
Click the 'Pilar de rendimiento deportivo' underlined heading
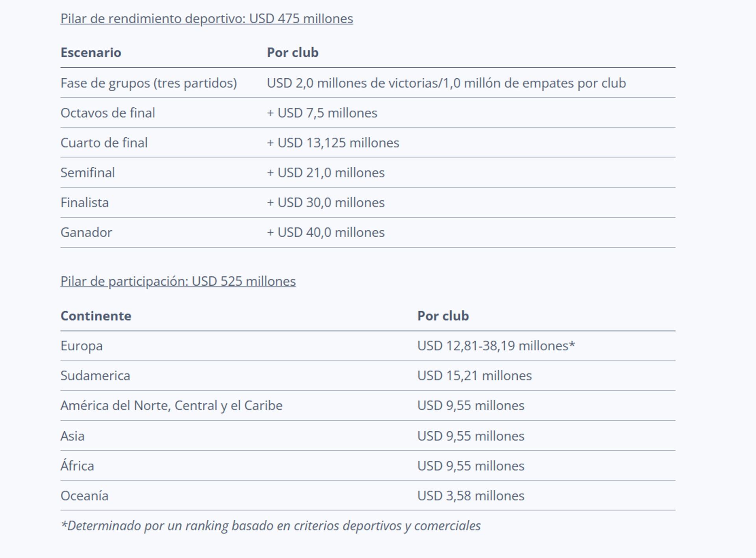click(x=207, y=18)
